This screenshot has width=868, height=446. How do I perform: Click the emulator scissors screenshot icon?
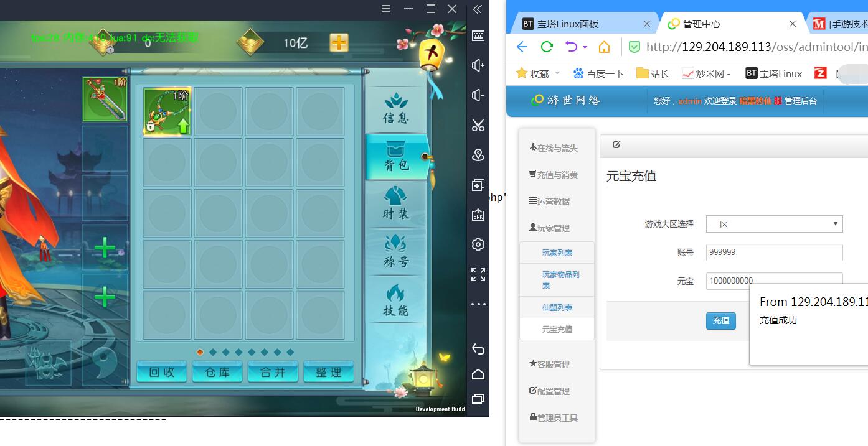pos(478,125)
